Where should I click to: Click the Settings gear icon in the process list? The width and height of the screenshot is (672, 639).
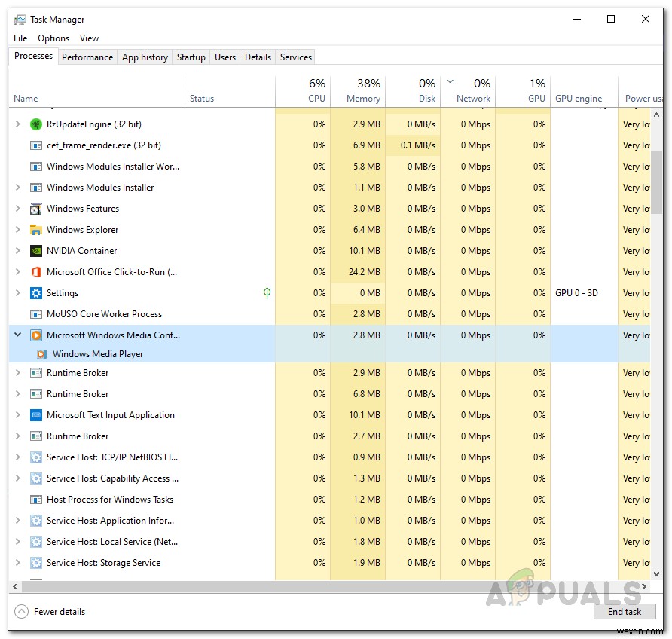[35, 293]
